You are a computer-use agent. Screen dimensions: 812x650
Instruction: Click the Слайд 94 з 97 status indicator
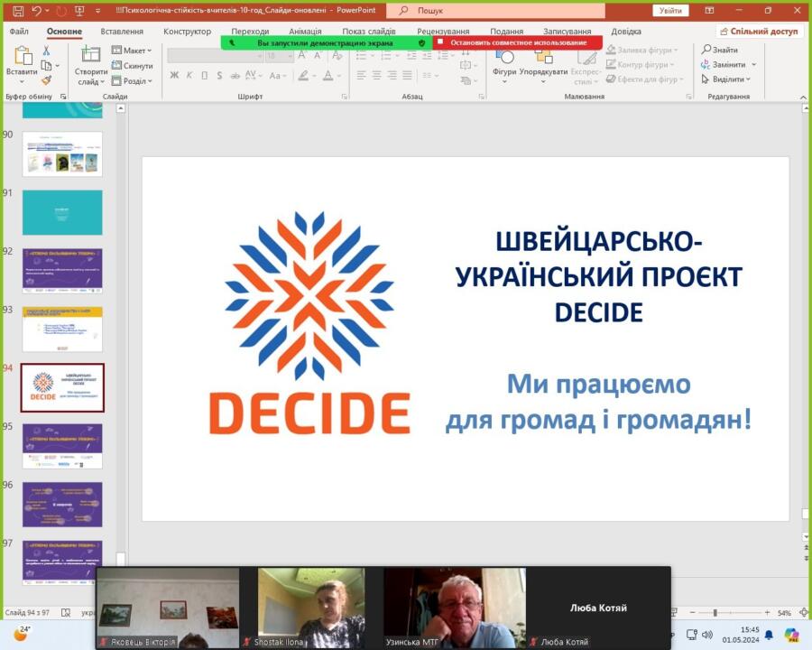click(x=27, y=613)
